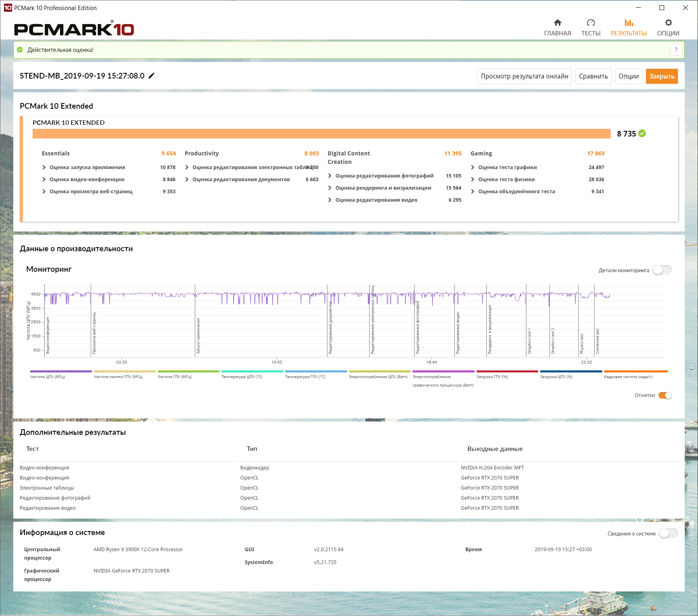Enable the Детали мониторинга toggle
The image size is (698, 616).
click(x=662, y=270)
